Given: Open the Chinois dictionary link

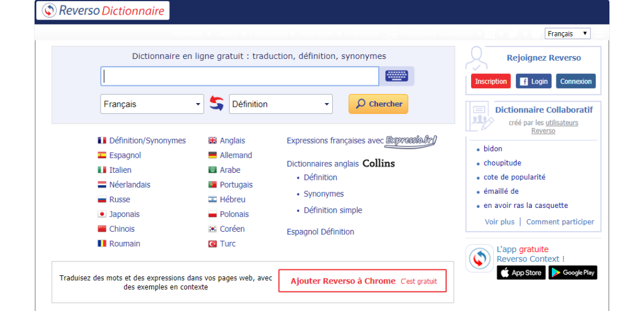Looking at the screenshot, I should point(122,229).
